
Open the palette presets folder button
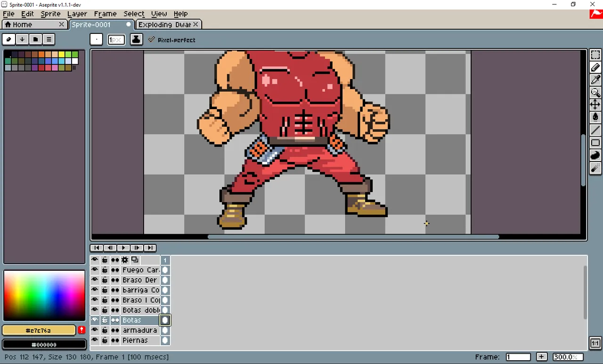coord(35,39)
